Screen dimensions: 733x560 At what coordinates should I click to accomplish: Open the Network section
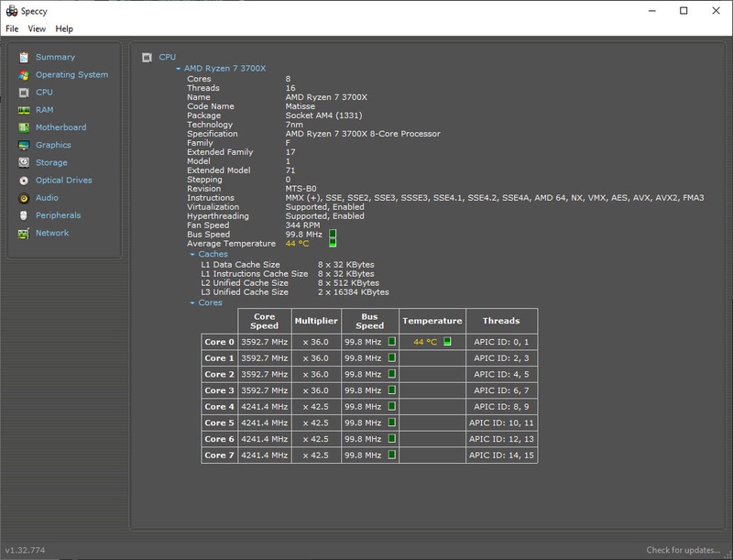[52, 233]
